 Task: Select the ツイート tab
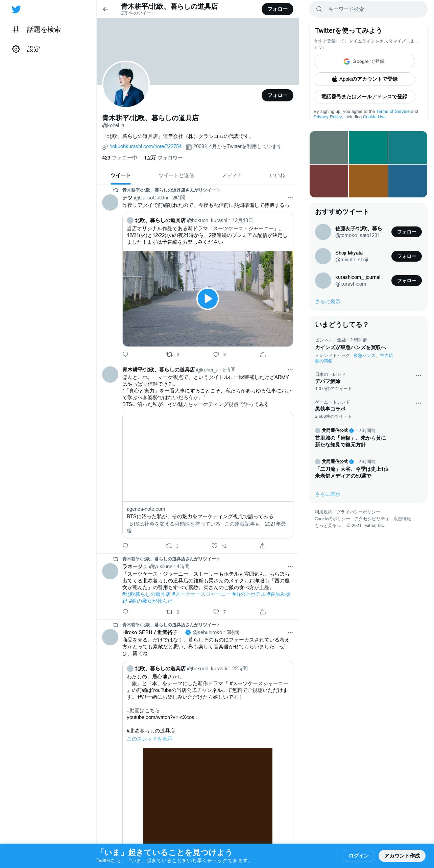[121, 175]
